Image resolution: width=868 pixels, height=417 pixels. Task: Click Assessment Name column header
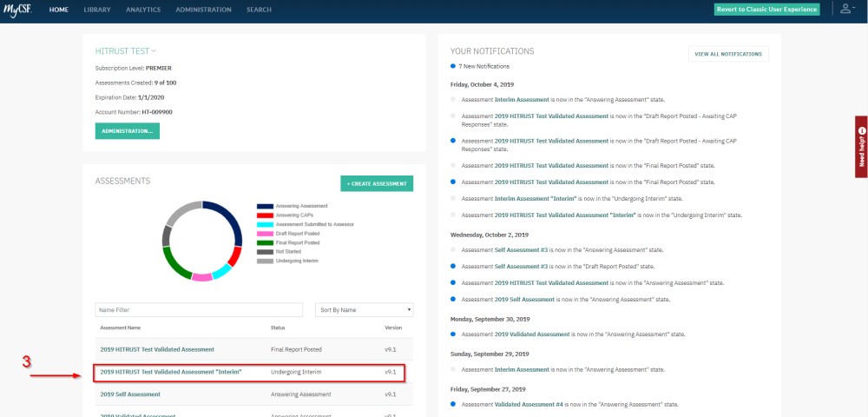pyautogui.click(x=120, y=328)
